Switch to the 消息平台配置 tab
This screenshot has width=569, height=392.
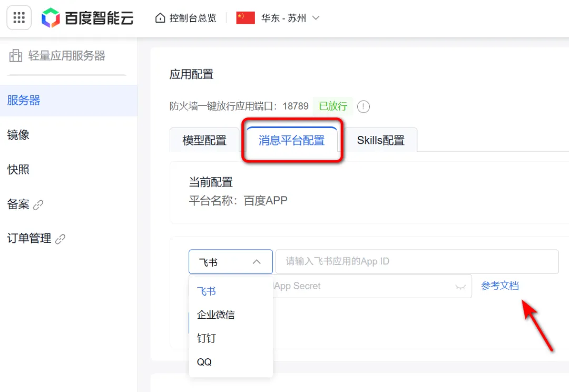tap(292, 140)
